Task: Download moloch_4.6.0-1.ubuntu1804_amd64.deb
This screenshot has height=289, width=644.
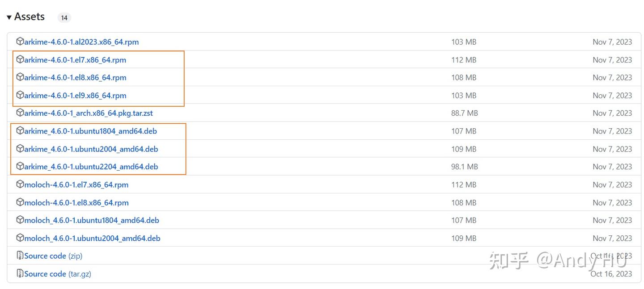Action: click(x=92, y=221)
